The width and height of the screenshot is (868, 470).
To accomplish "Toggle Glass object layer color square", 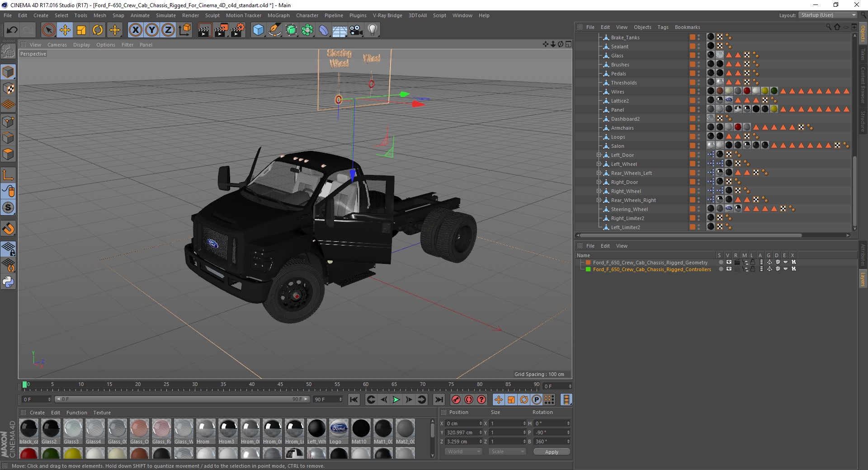I will (692, 55).
